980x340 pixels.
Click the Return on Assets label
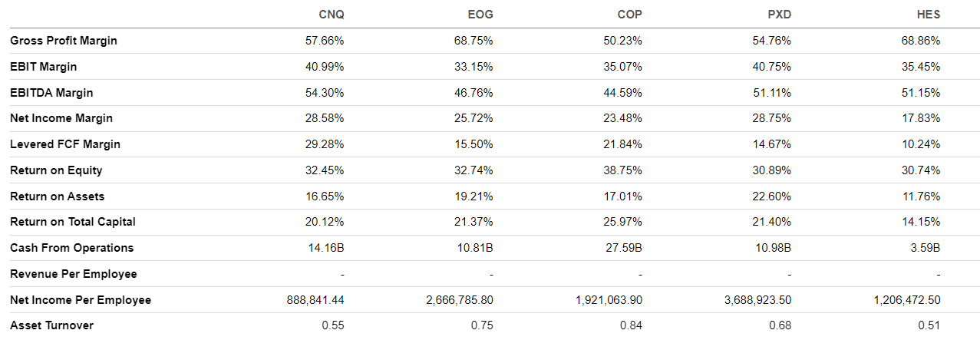coord(58,196)
